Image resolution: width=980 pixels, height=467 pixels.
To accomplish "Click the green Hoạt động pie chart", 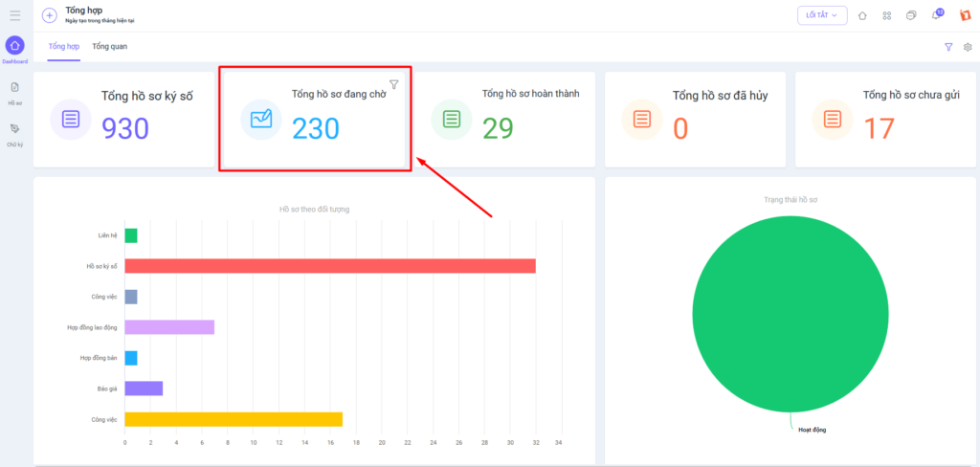I will [x=790, y=314].
